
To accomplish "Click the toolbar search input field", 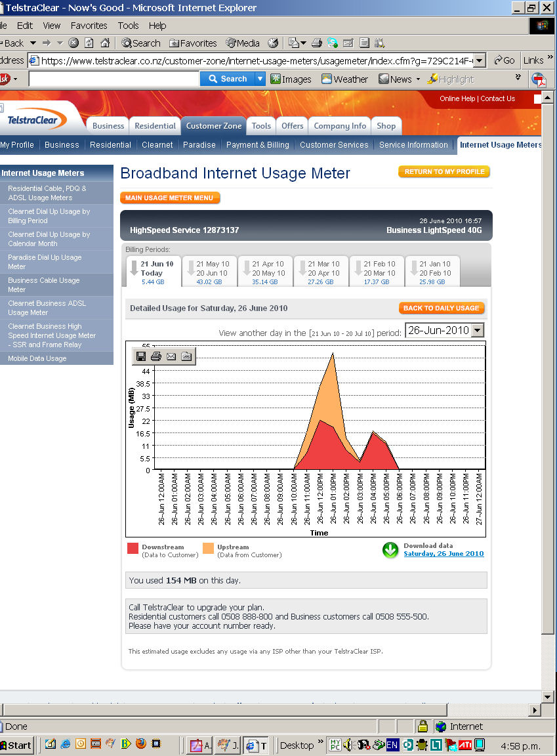I will click(114, 79).
